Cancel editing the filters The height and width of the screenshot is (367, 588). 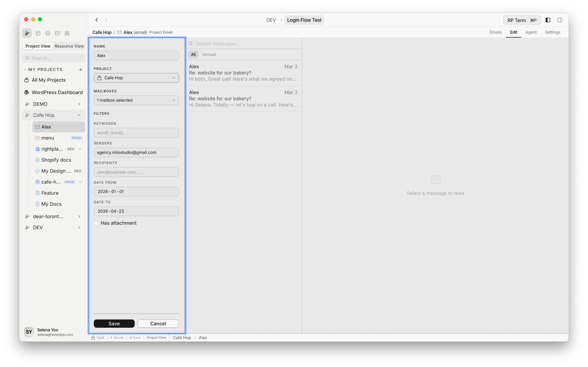pyautogui.click(x=158, y=324)
